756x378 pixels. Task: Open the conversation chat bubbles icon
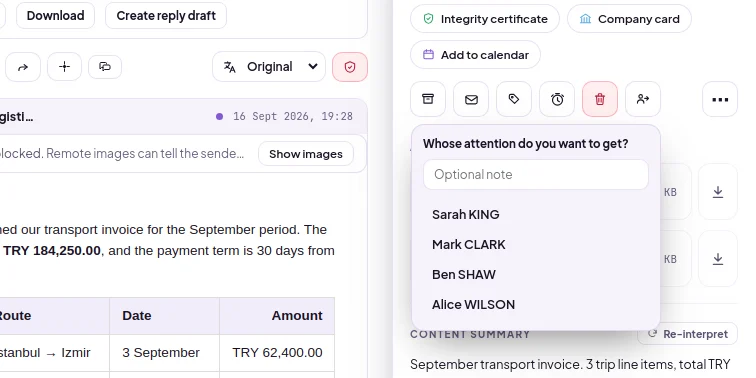(105, 67)
